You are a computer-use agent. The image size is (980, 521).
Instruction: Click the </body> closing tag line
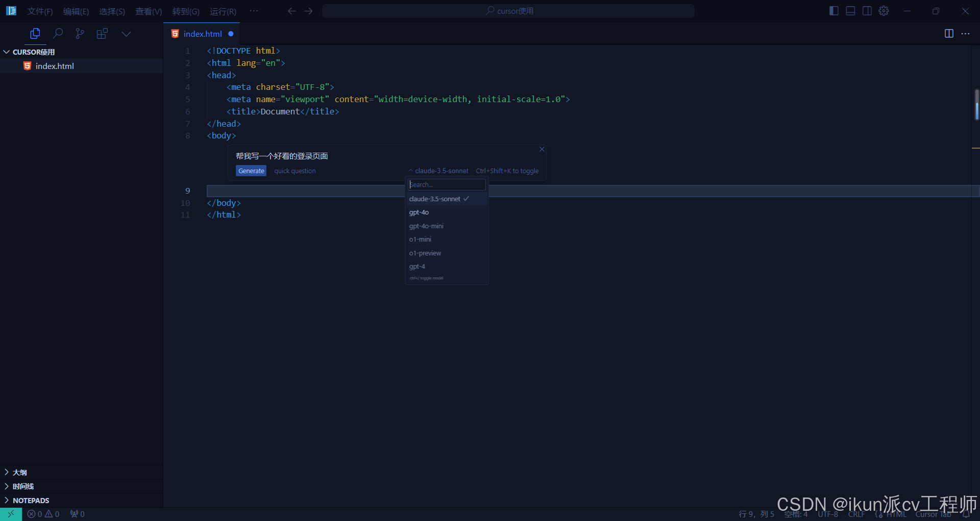[224, 203]
